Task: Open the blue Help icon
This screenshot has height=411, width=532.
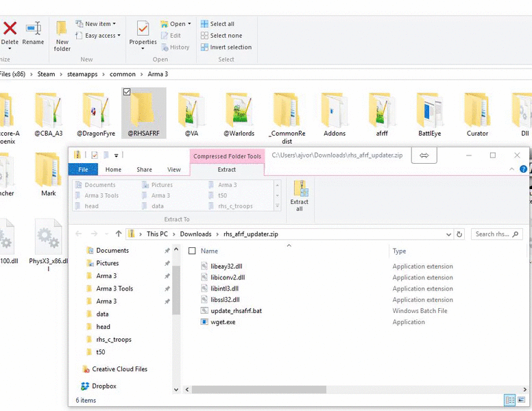Action: (x=523, y=169)
